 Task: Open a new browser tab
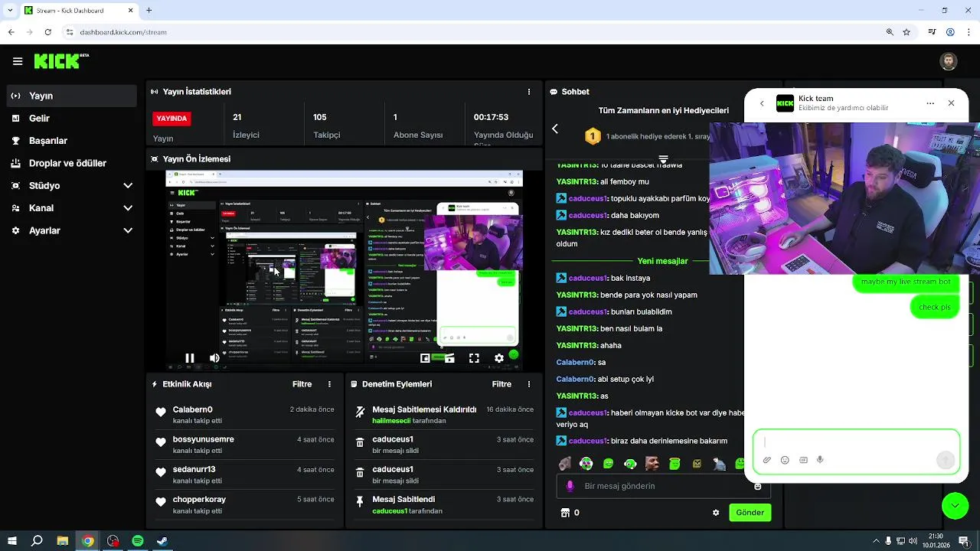tap(149, 11)
